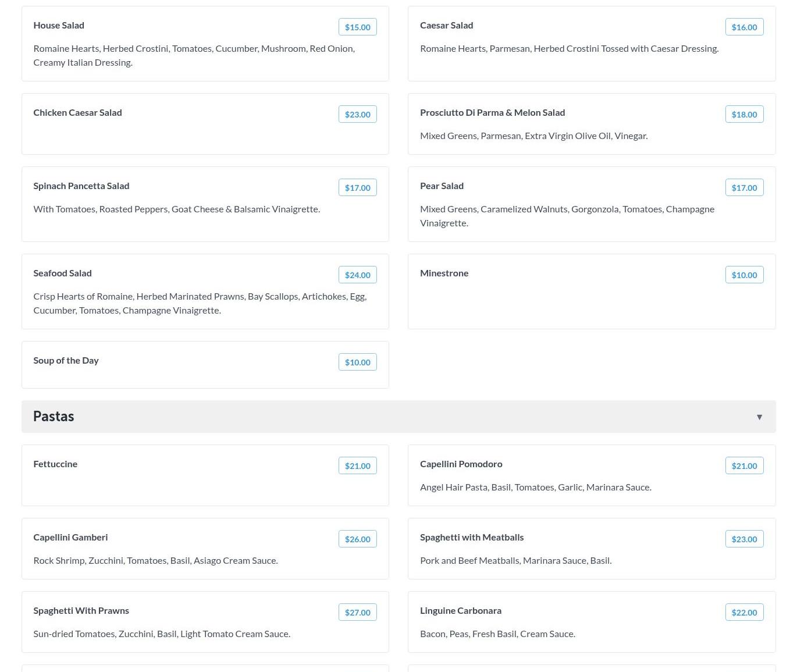Collapse the Pastas section arrow
This screenshot has width=797, height=672.
tap(759, 417)
